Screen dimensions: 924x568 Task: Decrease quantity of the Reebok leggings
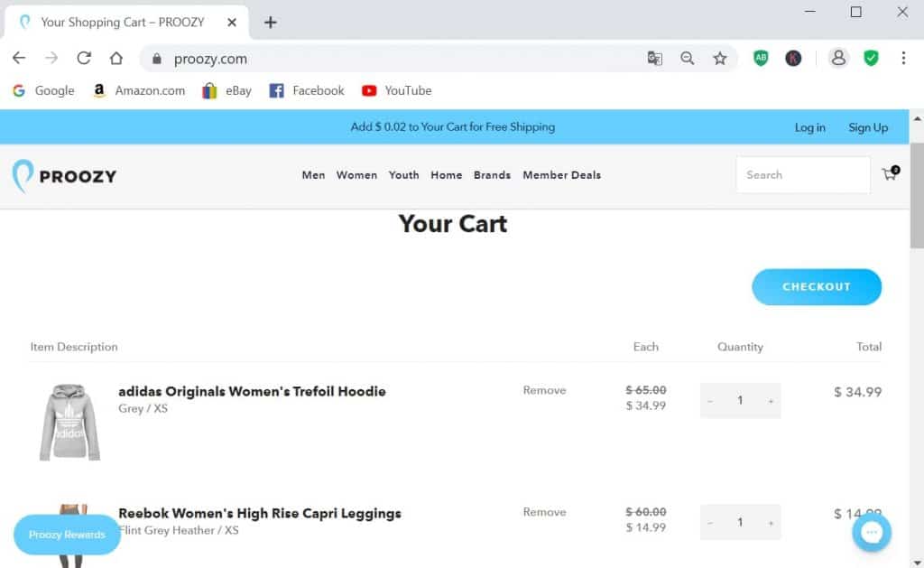pyautogui.click(x=710, y=523)
